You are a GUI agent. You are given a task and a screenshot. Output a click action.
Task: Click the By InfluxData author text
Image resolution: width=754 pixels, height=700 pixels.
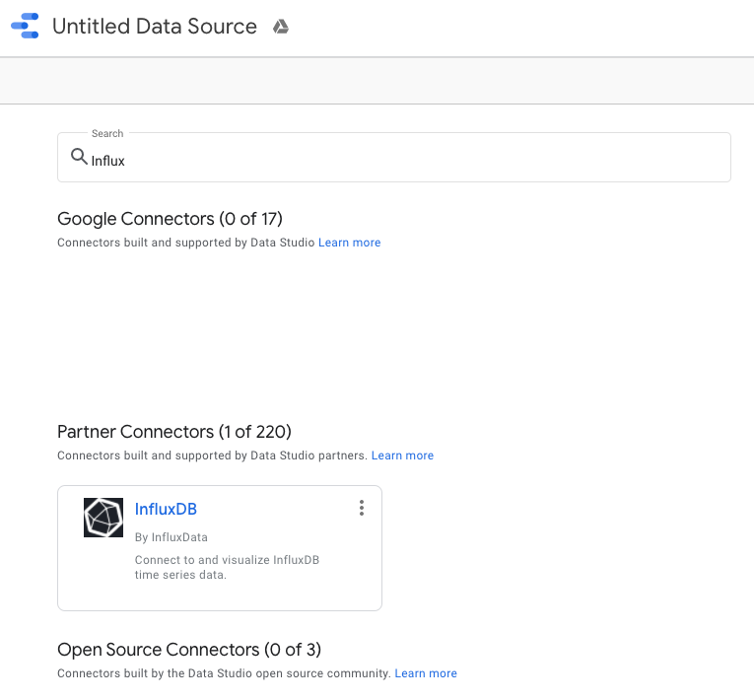171,537
